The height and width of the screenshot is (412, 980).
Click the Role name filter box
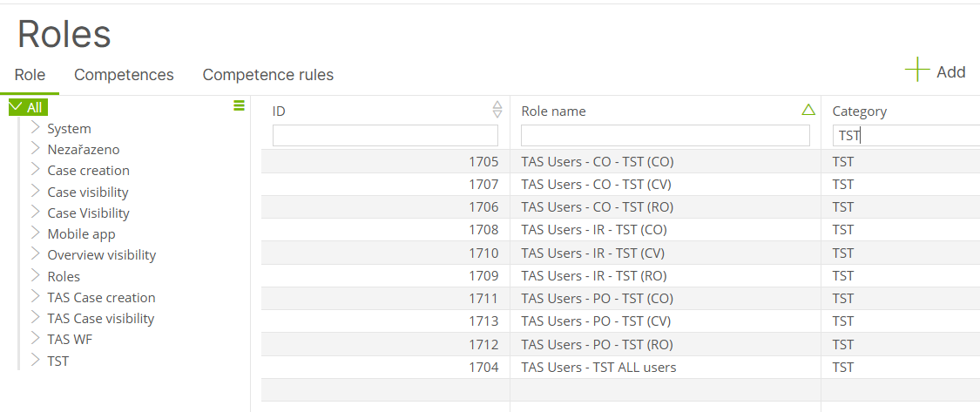tap(665, 136)
